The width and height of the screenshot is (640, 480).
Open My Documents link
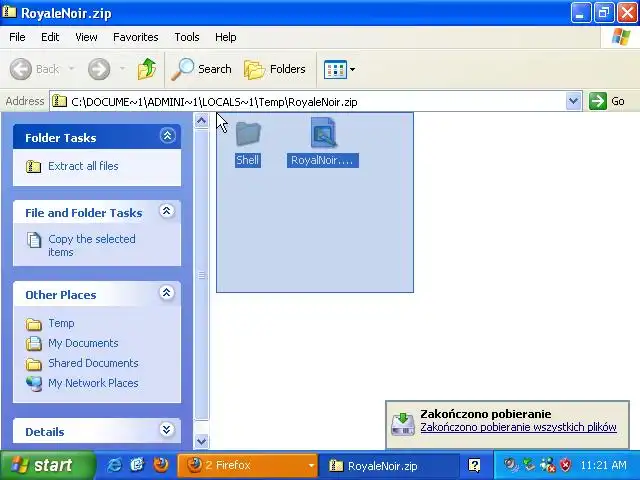pyautogui.click(x=83, y=343)
